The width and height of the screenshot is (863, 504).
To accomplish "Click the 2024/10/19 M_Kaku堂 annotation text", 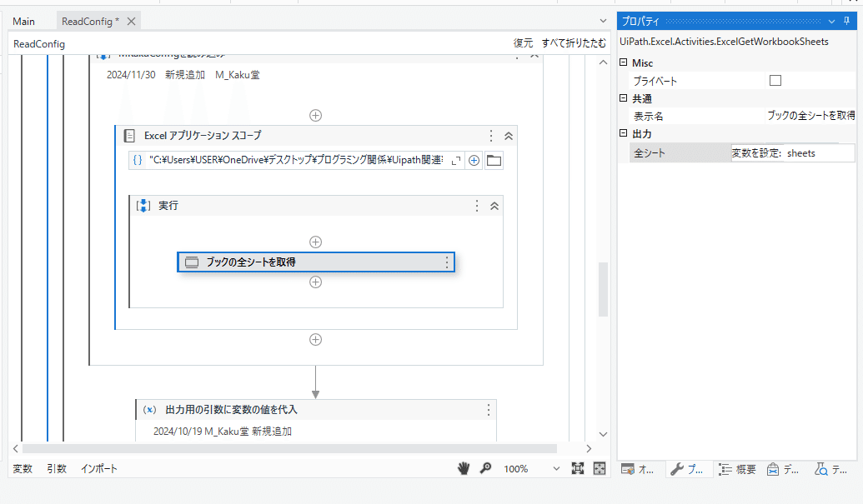I will [223, 432].
